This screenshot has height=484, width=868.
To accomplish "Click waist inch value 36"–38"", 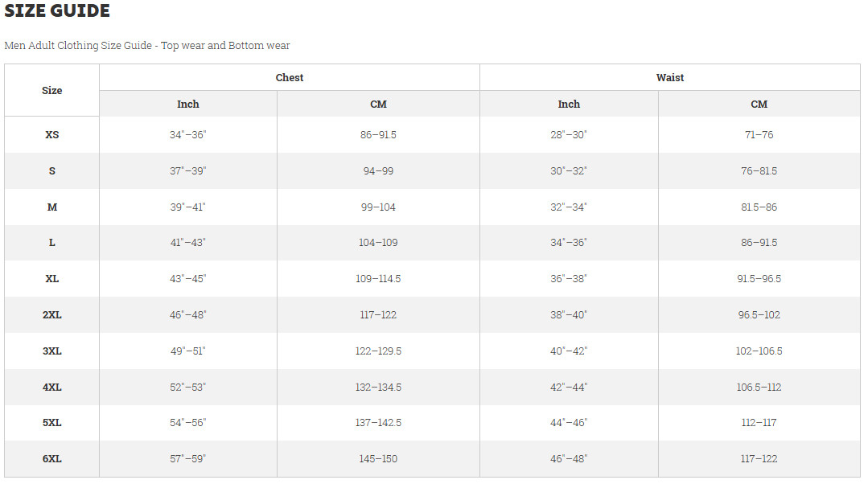I will pos(569,278).
